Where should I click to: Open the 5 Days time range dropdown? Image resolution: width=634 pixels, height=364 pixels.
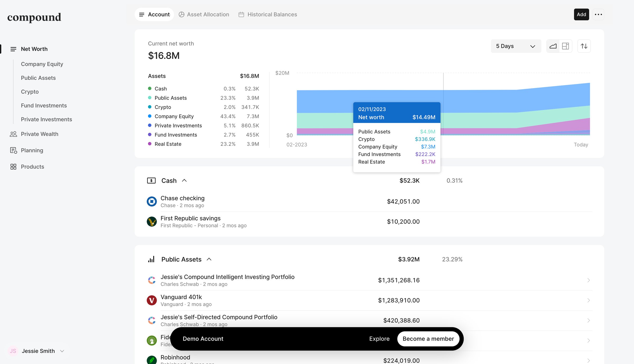click(516, 46)
